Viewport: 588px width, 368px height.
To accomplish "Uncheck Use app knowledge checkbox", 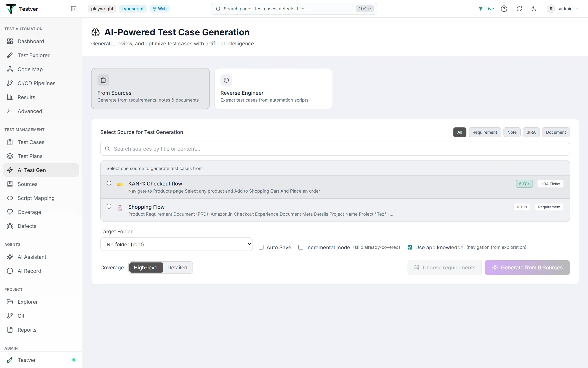I will [410, 247].
